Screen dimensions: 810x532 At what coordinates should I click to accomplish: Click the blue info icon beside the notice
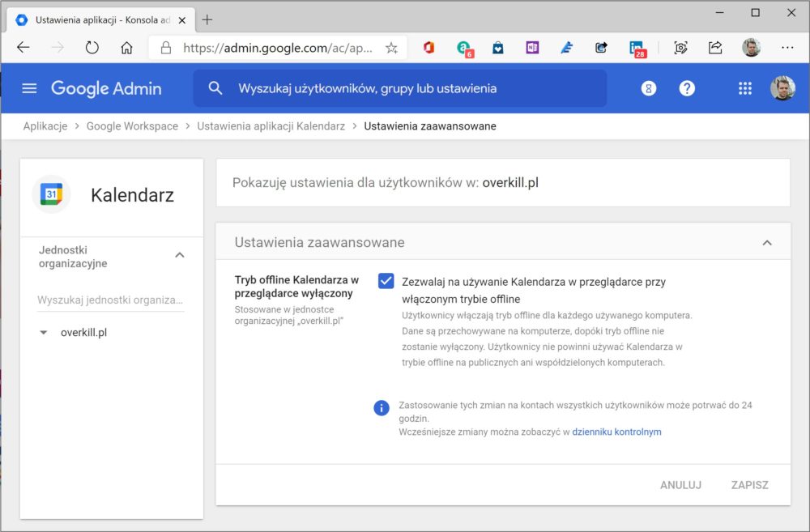(382, 408)
